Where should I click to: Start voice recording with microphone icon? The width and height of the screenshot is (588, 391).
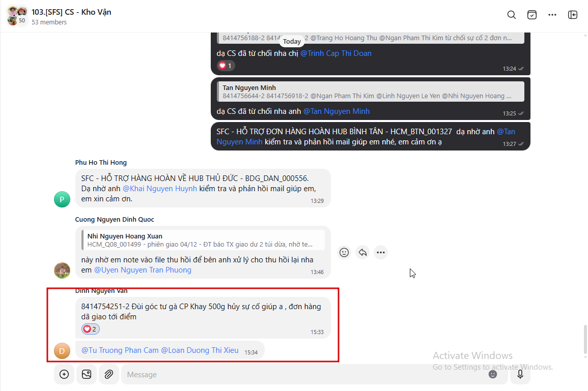click(520, 374)
